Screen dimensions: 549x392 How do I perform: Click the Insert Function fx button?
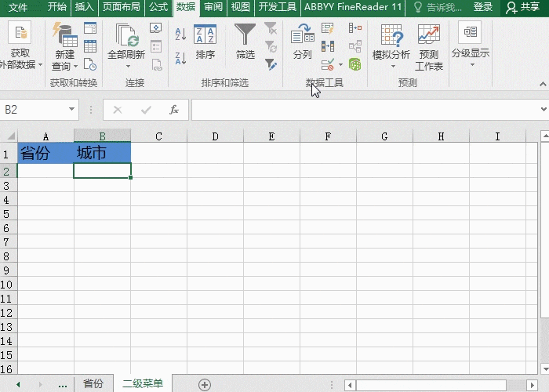[x=174, y=110]
